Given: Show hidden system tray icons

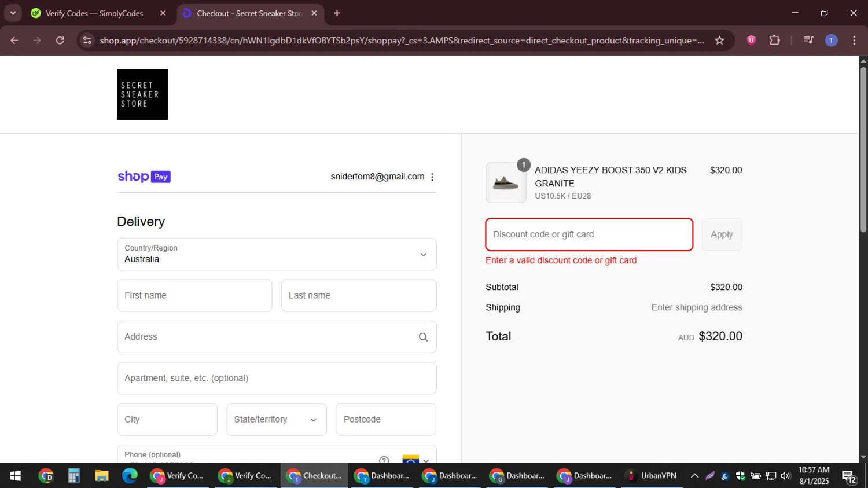Looking at the screenshot, I should tap(694, 476).
